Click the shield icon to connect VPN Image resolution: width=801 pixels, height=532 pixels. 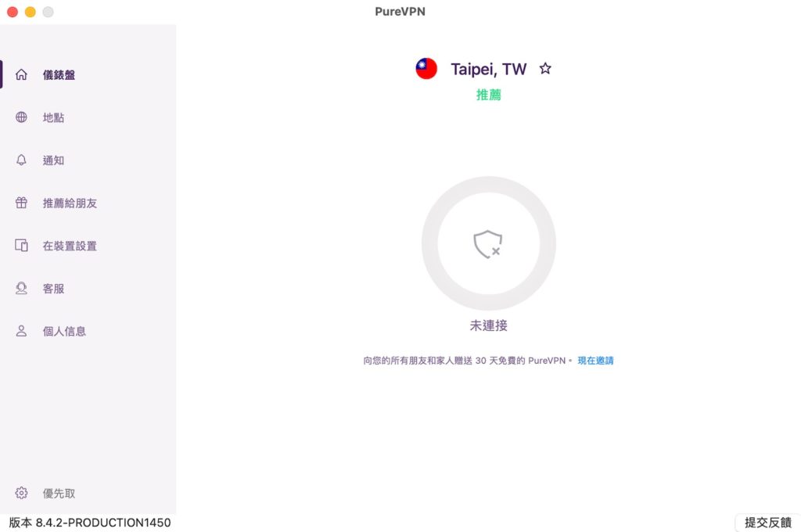pyautogui.click(x=488, y=244)
